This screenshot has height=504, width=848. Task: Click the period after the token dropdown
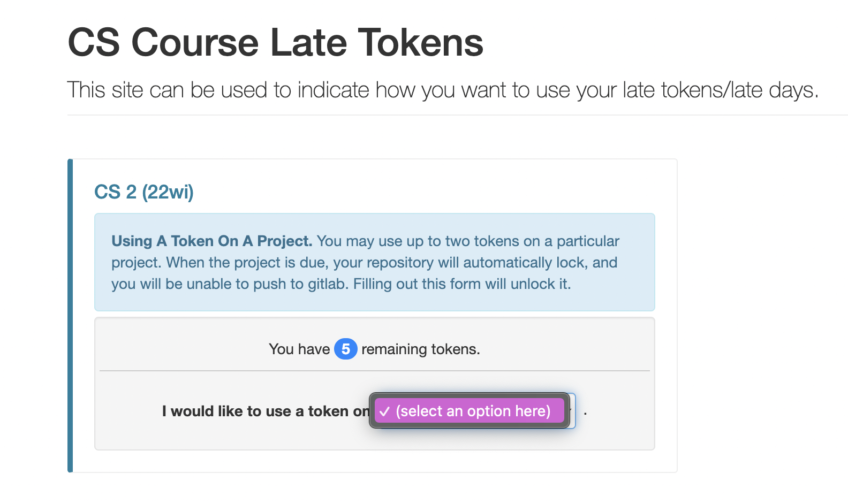585,413
